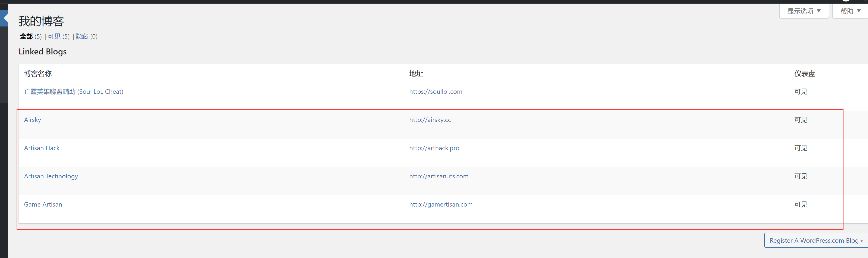Open the Artisan Hack blog link
Image resolution: width=868 pixels, height=258 pixels.
point(42,148)
